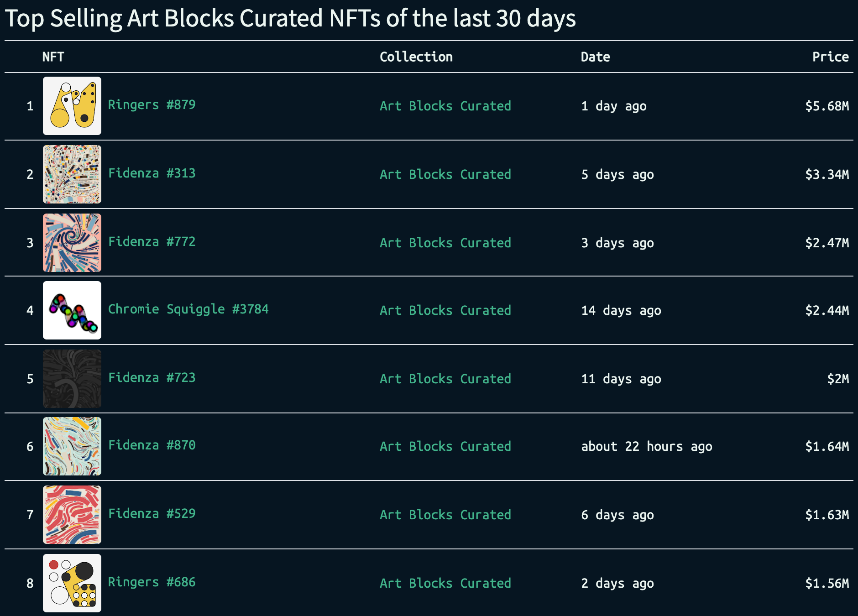Click the NFT column header
858x616 pixels.
(53, 57)
